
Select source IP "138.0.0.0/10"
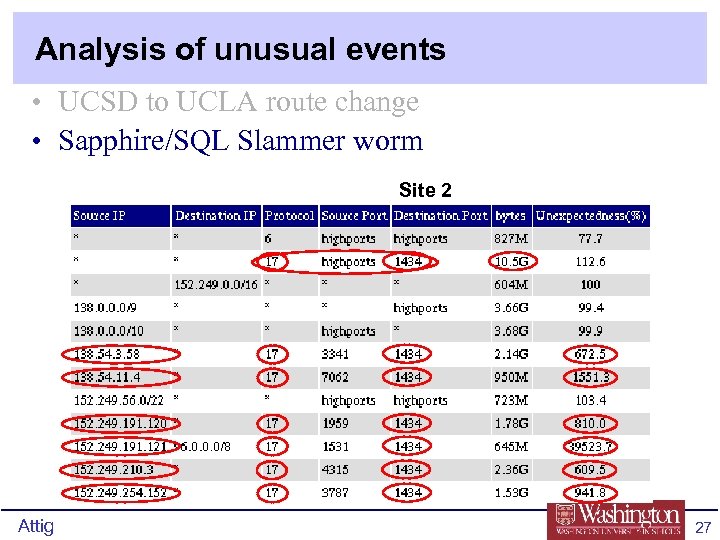pyautogui.click(x=109, y=331)
